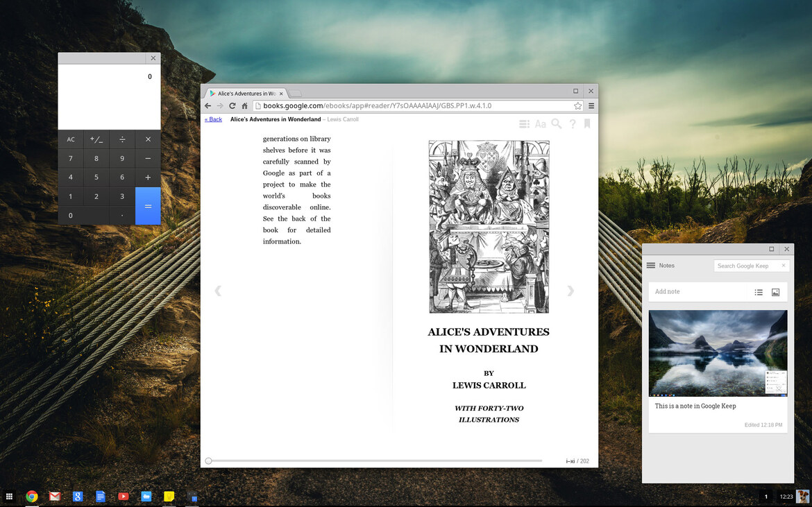Go to Chrome home page
Screen dimensions: 812x507
(x=244, y=105)
